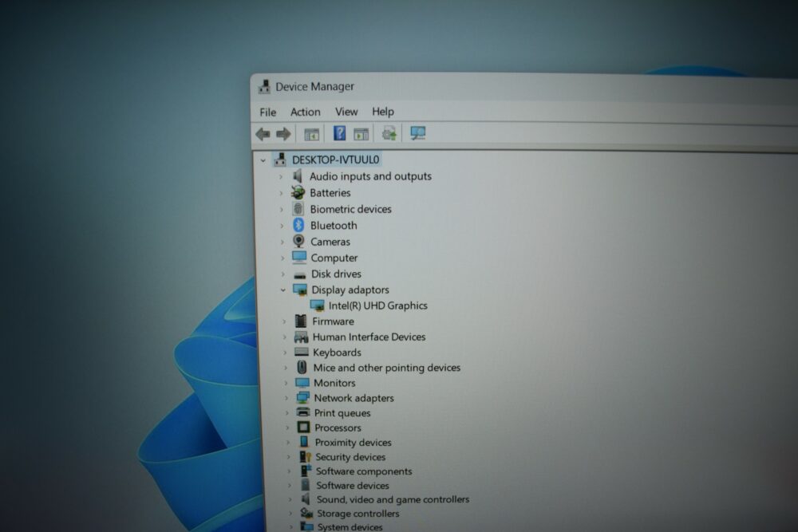798x532 pixels.
Task: Expand the Disk drives chevron
Action: pos(283,274)
